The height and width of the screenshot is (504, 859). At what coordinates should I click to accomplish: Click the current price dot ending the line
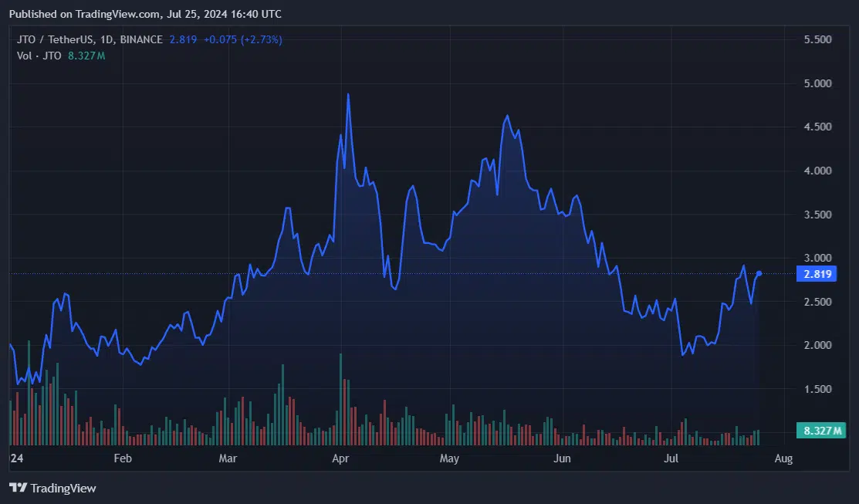click(x=759, y=273)
